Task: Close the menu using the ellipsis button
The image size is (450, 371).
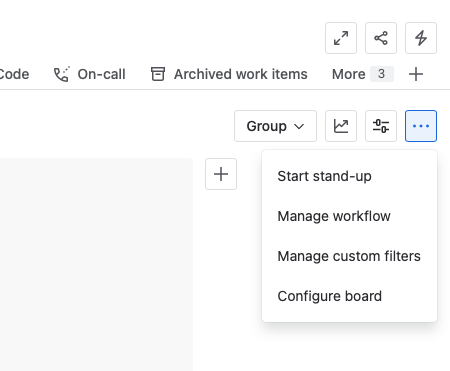Action: click(421, 126)
